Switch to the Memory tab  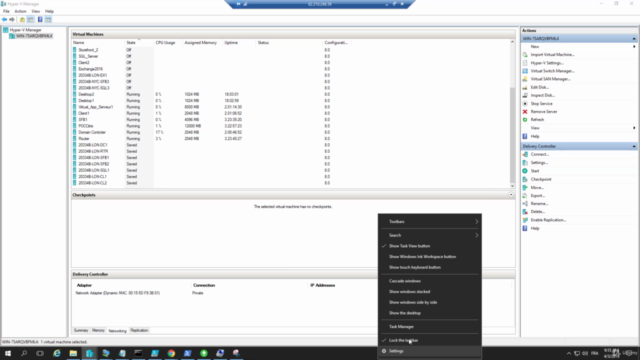click(x=98, y=331)
